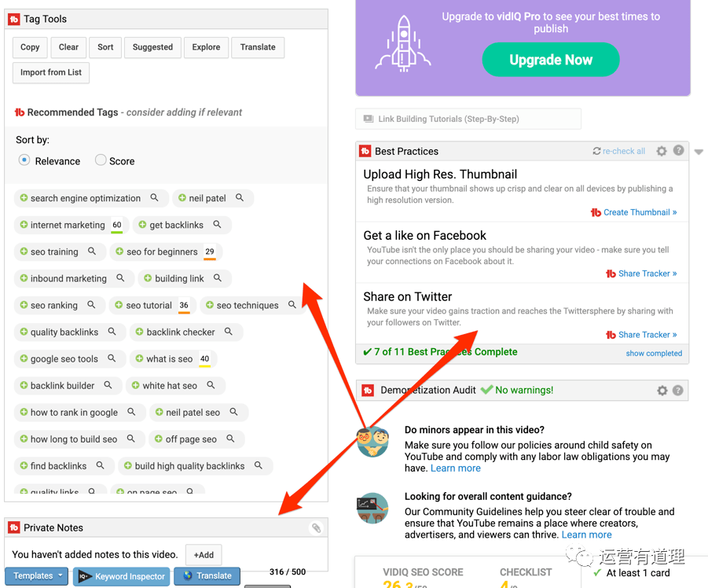The width and height of the screenshot is (708, 588).
Task: Open the Templates dropdown
Action: (37, 575)
